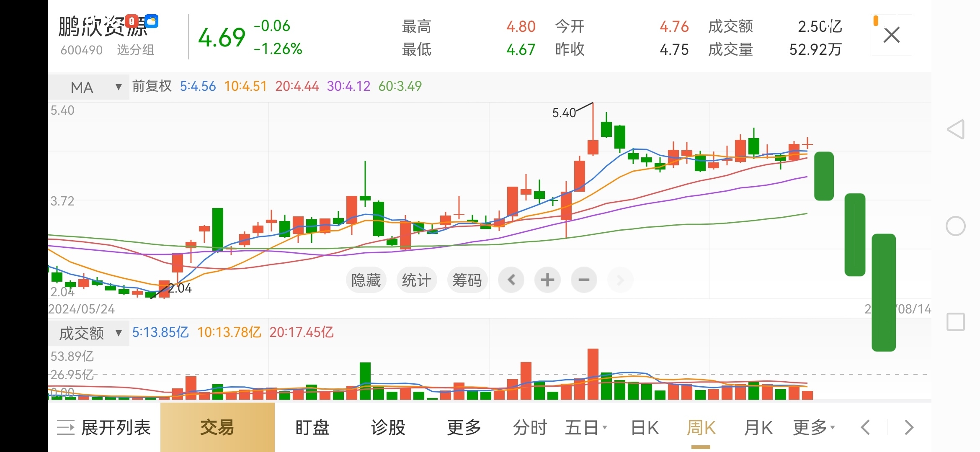This screenshot has width=980, height=452.
Task: Shift chart right with greyed arrow button
Action: 620,280
